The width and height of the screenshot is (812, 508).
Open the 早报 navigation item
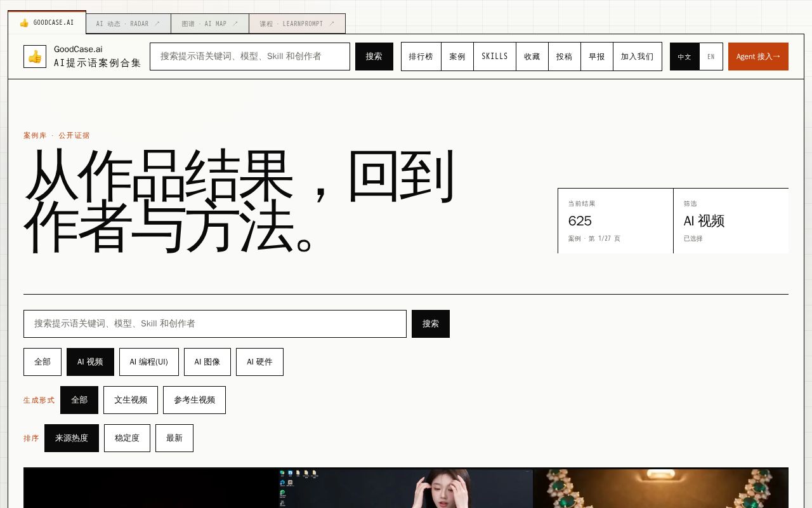[597, 57]
